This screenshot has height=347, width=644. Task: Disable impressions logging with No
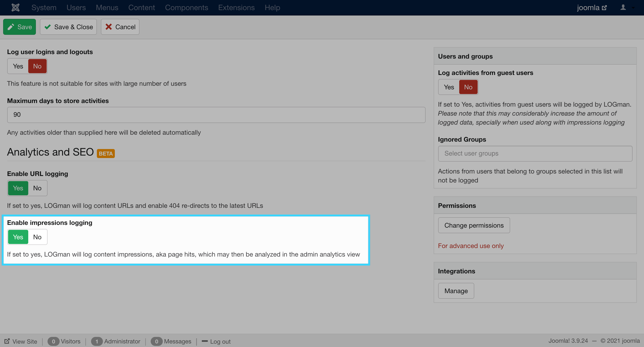(x=37, y=237)
